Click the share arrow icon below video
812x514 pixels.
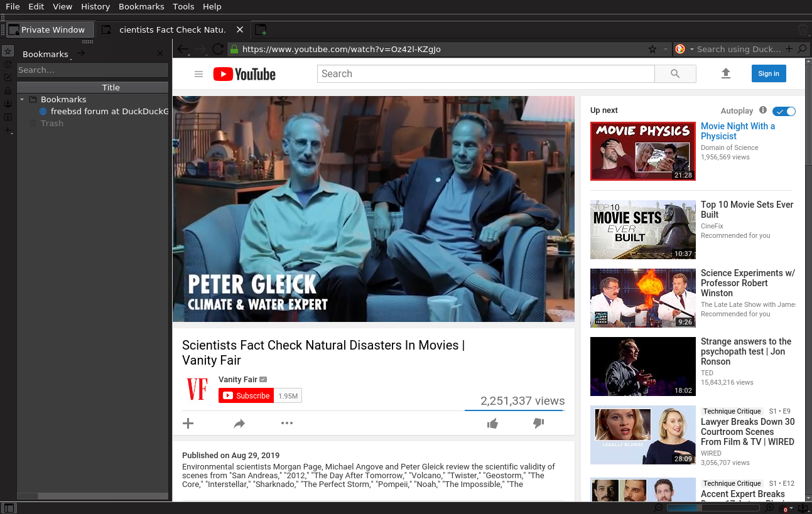[x=239, y=424]
